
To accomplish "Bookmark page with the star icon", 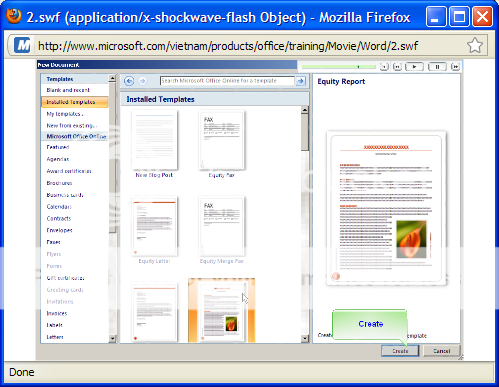I will 475,46.
